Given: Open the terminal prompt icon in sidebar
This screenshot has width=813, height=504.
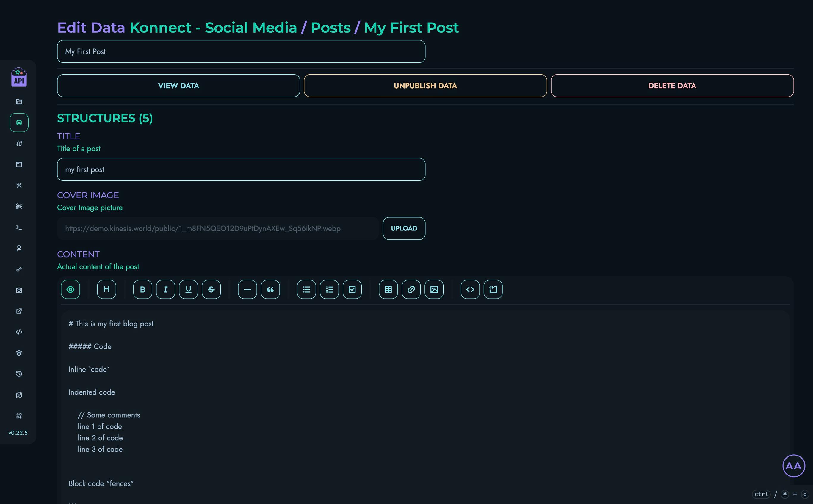Looking at the screenshot, I should coord(19,227).
